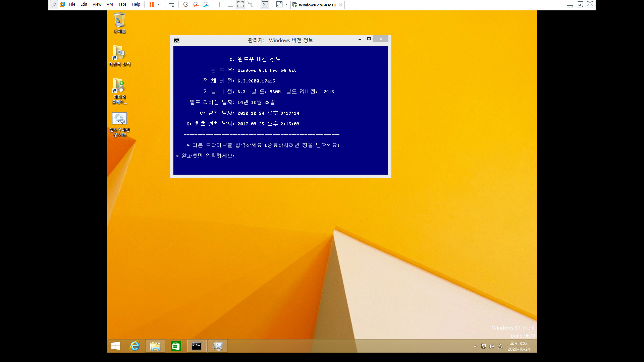This screenshot has width=644, height=362.
Task: Open the Tabs menu
Action: [122, 4]
